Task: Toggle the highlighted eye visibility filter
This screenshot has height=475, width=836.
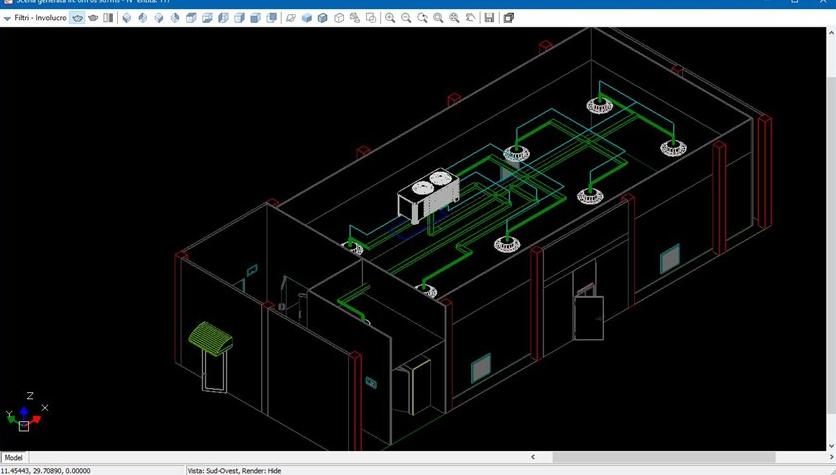Action: point(77,18)
